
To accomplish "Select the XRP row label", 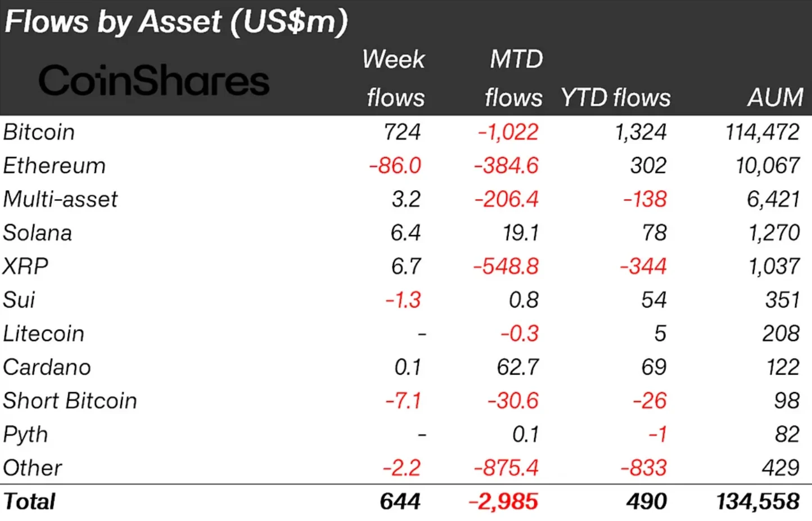I will 25,266.
